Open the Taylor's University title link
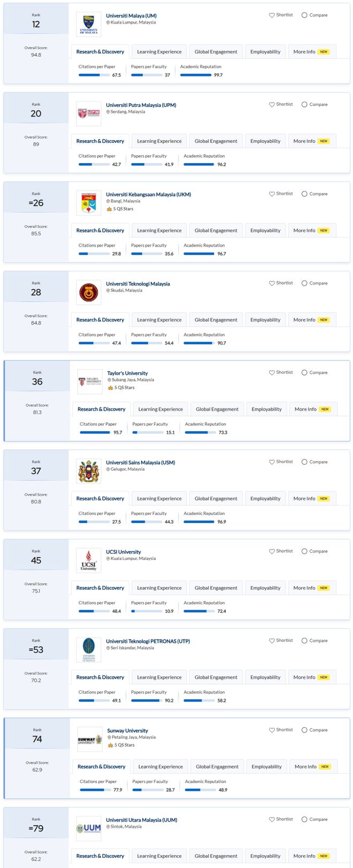The image size is (353, 868). pyautogui.click(x=127, y=373)
